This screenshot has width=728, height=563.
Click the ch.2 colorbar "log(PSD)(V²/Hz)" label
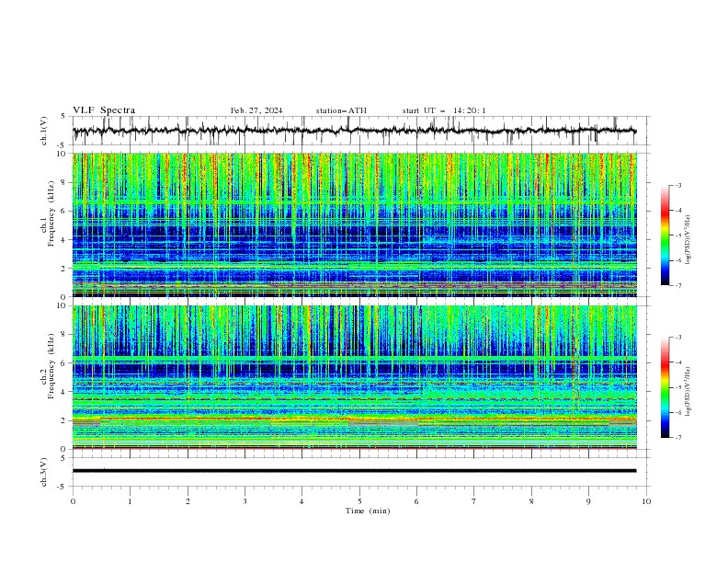(688, 392)
